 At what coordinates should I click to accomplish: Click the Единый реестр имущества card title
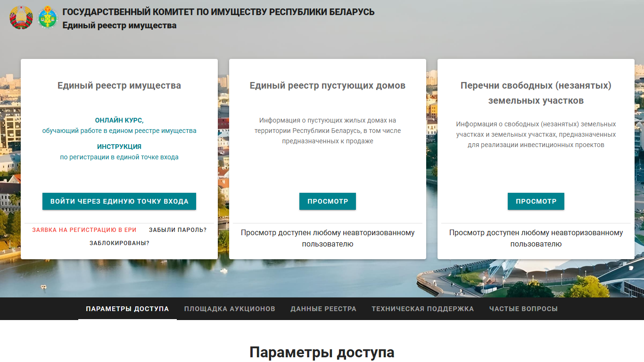[x=119, y=85]
